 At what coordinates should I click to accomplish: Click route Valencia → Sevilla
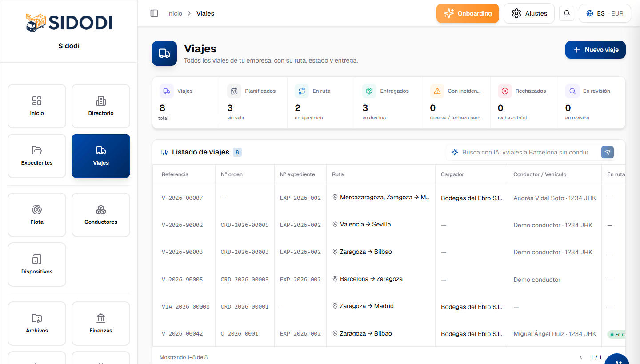point(365,225)
